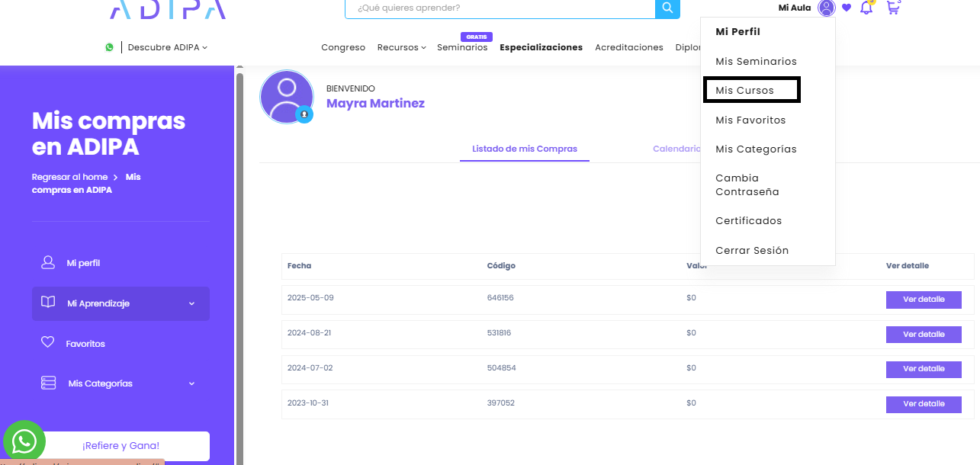
Task: Expand the Recursos dropdown in navigation
Action: click(x=402, y=47)
